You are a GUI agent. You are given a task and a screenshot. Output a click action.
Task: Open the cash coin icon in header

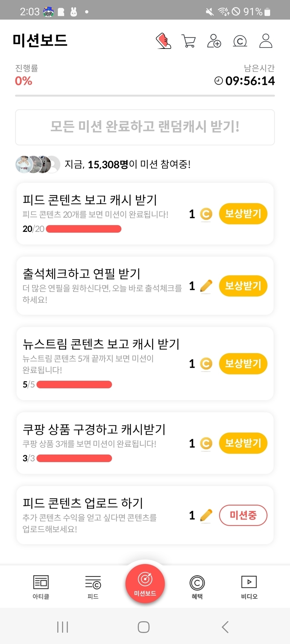click(x=240, y=41)
